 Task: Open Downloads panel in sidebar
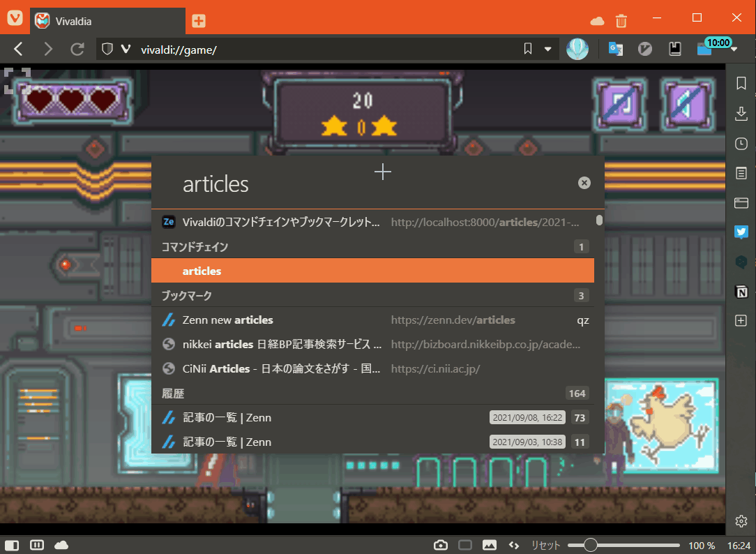[741, 114]
